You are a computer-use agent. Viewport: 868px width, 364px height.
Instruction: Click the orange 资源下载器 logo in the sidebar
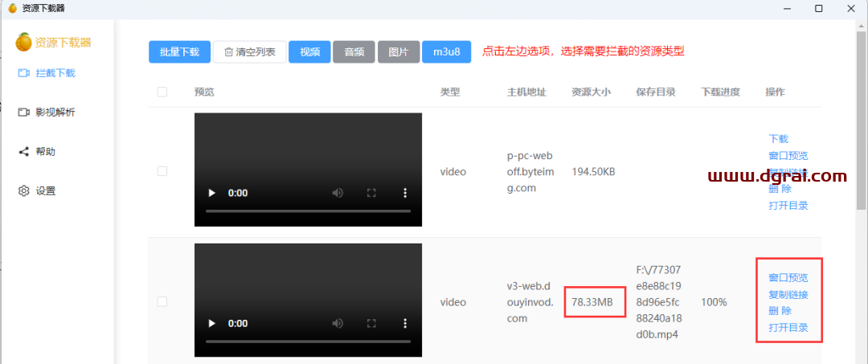coord(54,42)
